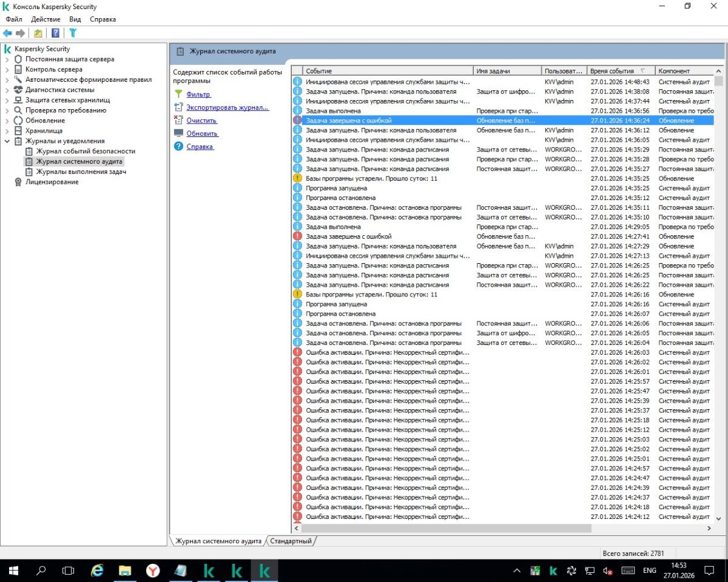The width and height of the screenshot is (728, 582).
Task: Show hidden tray icons with the chevron
Action: 517,570
